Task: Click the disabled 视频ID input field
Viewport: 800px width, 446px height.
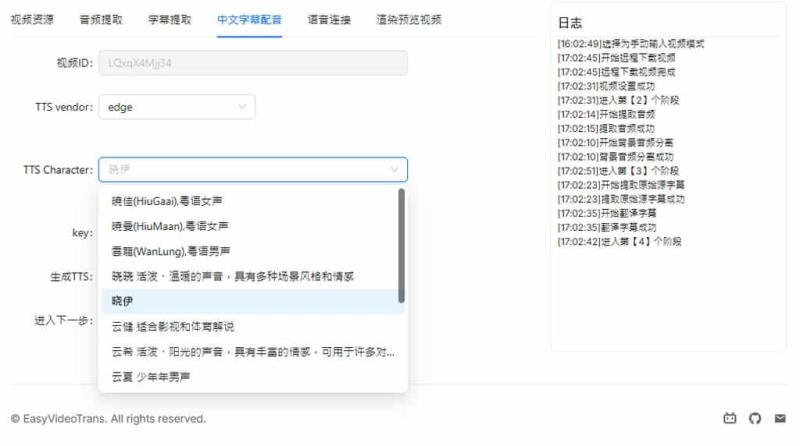Action: (253, 63)
